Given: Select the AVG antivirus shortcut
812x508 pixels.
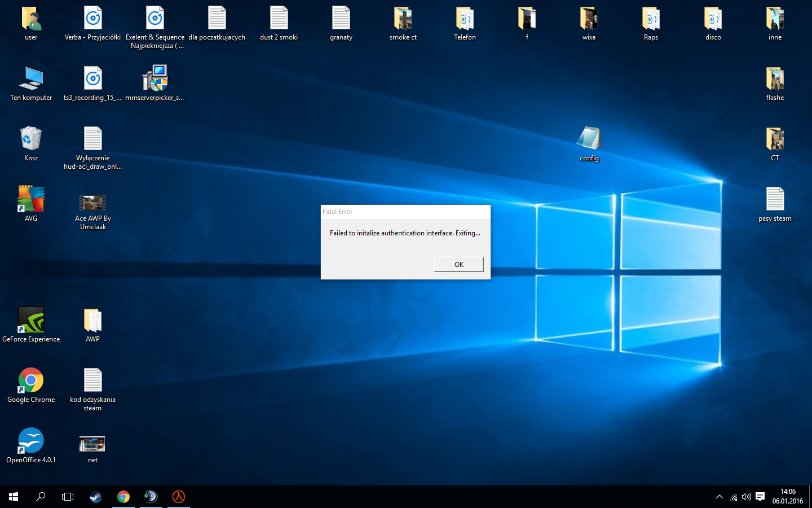Looking at the screenshot, I should (x=31, y=204).
